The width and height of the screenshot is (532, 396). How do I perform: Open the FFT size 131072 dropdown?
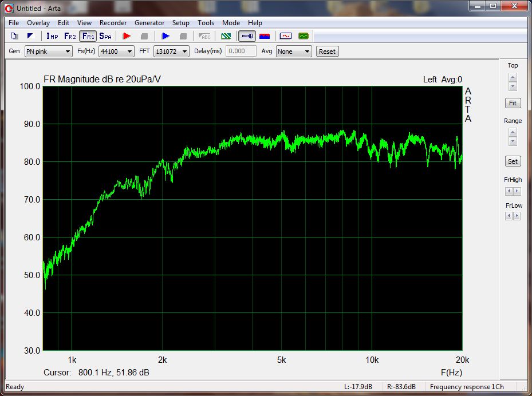click(171, 52)
